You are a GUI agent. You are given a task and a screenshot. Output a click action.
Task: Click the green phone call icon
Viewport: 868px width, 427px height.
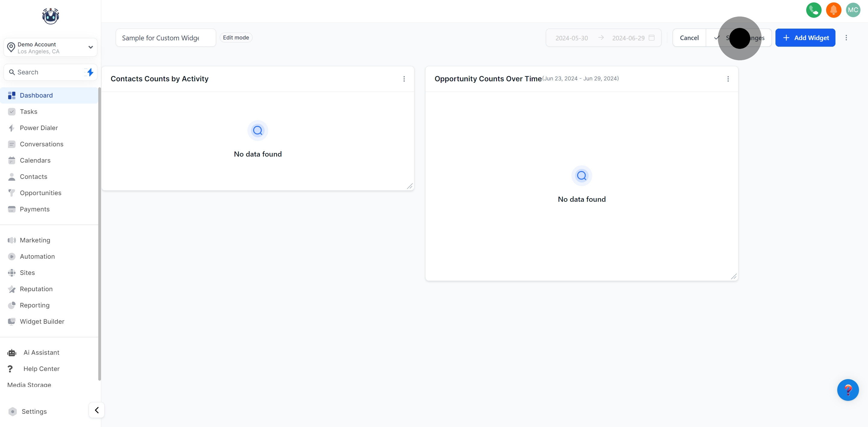pos(813,10)
